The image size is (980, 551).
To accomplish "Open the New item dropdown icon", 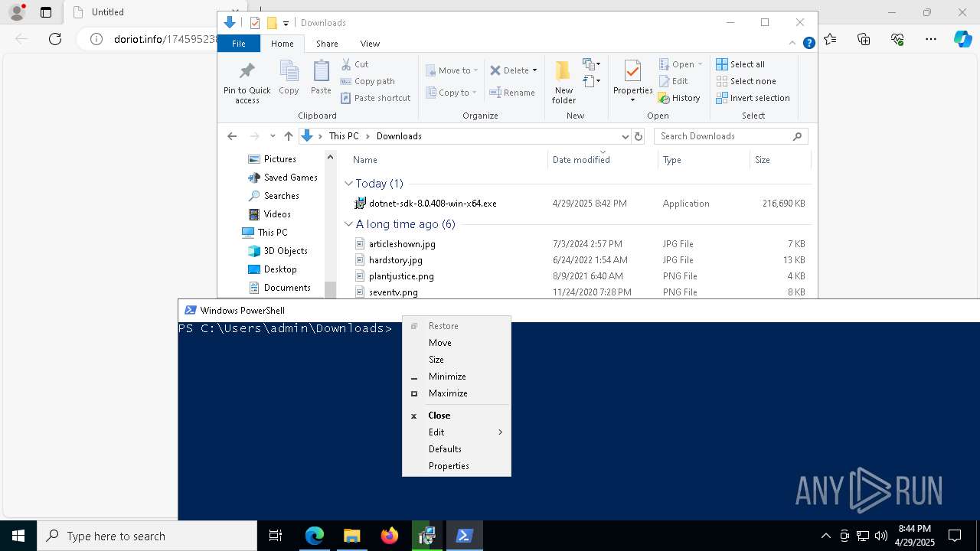I will pos(591,64).
